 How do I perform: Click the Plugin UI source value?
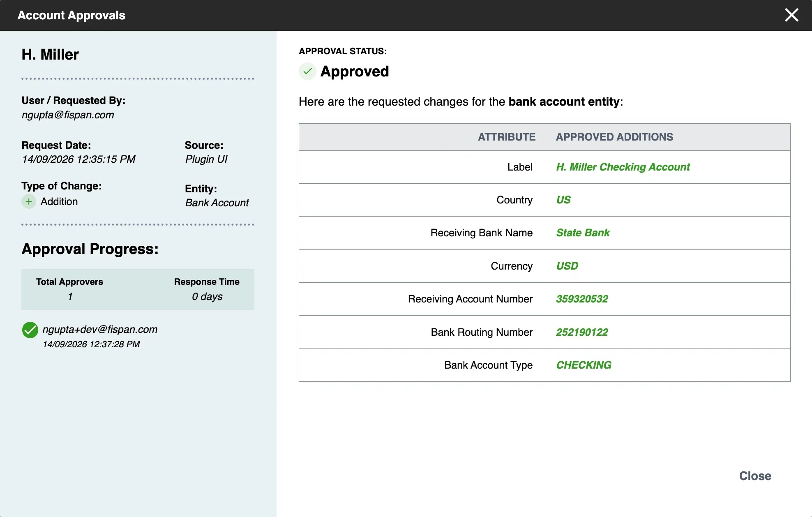[x=206, y=159]
